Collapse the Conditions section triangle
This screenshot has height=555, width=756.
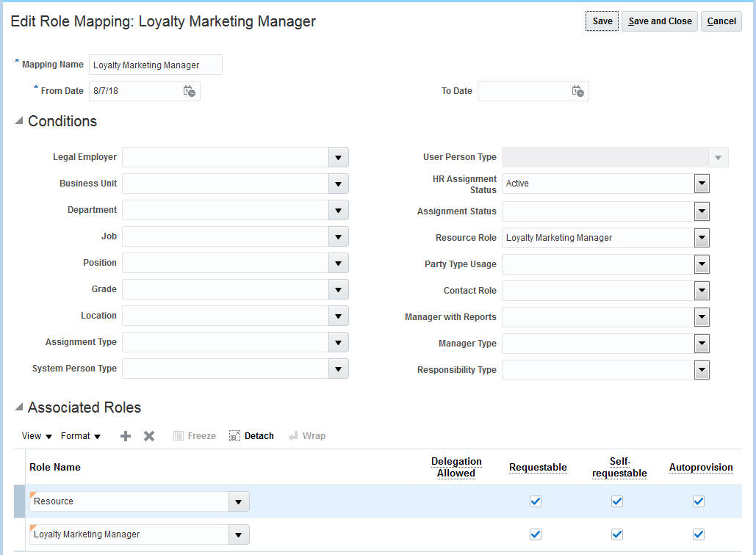point(19,121)
